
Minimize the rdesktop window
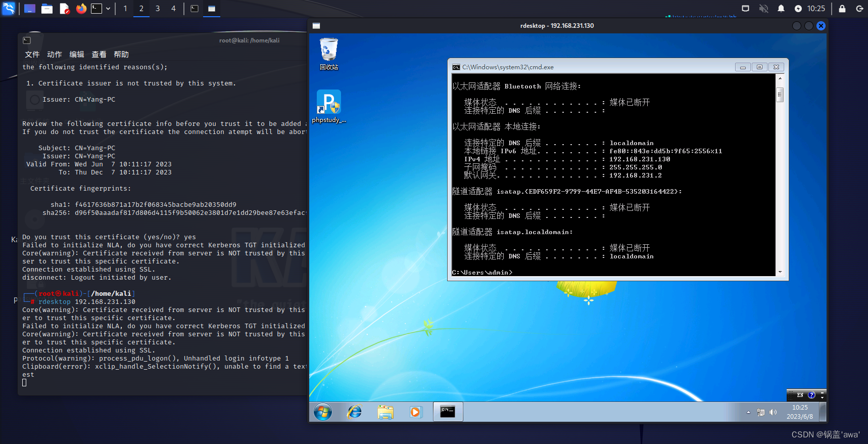[x=797, y=26]
